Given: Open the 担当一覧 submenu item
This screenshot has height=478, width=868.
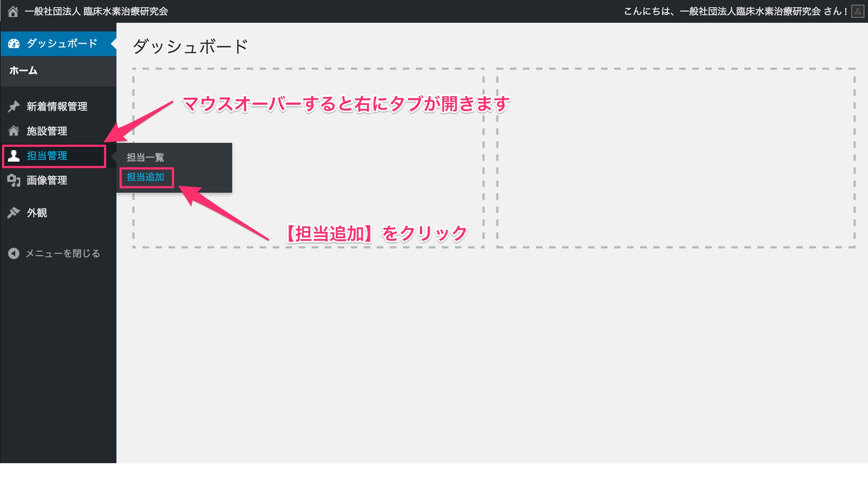Looking at the screenshot, I should tap(145, 157).
